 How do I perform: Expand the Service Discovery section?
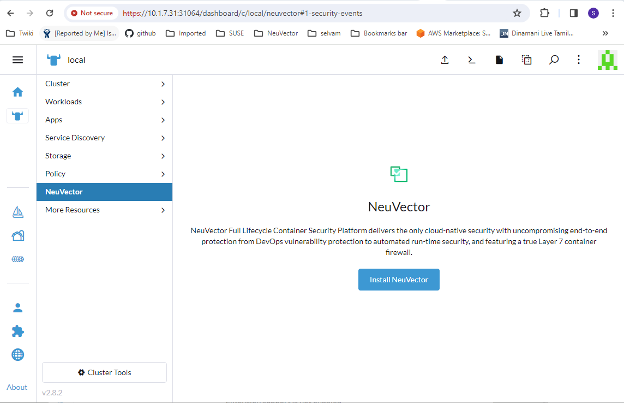[104, 137]
